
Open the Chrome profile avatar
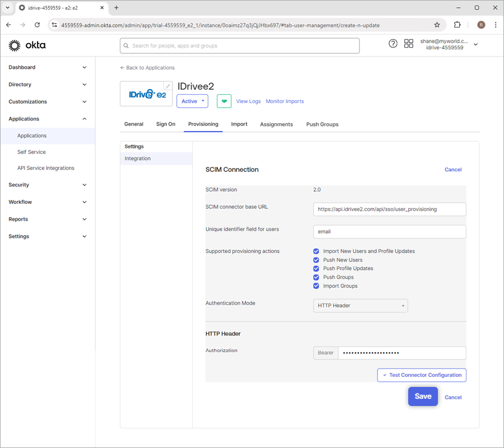click(481, 25)
